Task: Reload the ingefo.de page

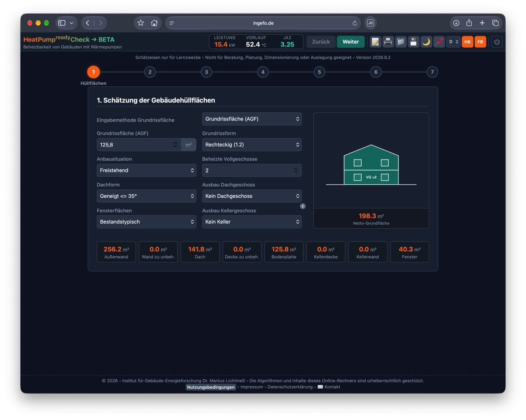Action: [355, 23]
